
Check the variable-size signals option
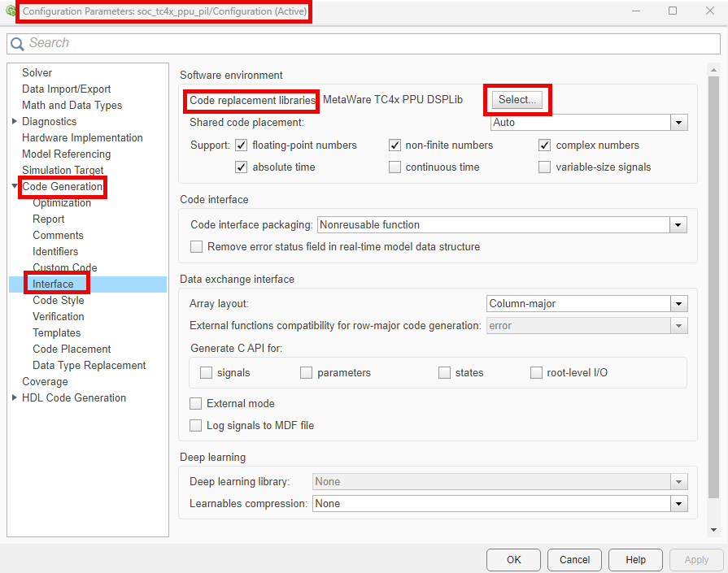[545, 167]
